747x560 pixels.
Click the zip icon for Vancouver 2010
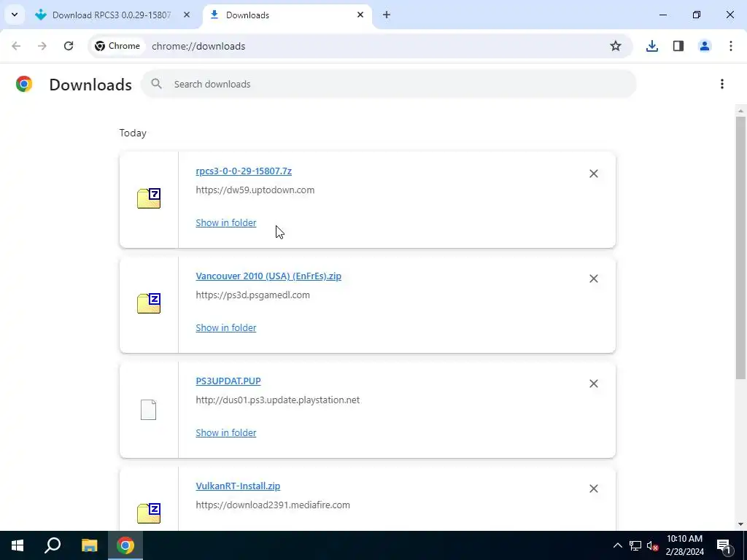click(x=149, y=303)
